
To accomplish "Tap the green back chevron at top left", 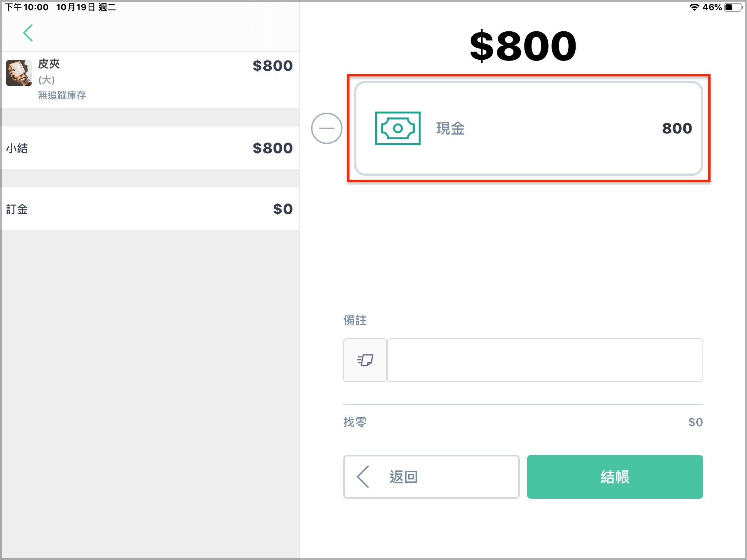I will pyautogui.click(x=28, y=33).
